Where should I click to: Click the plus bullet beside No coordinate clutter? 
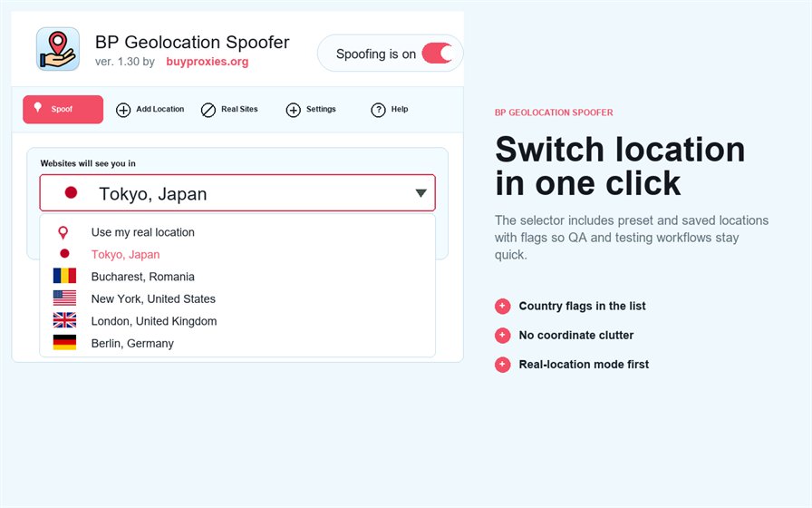coord(502,336)
